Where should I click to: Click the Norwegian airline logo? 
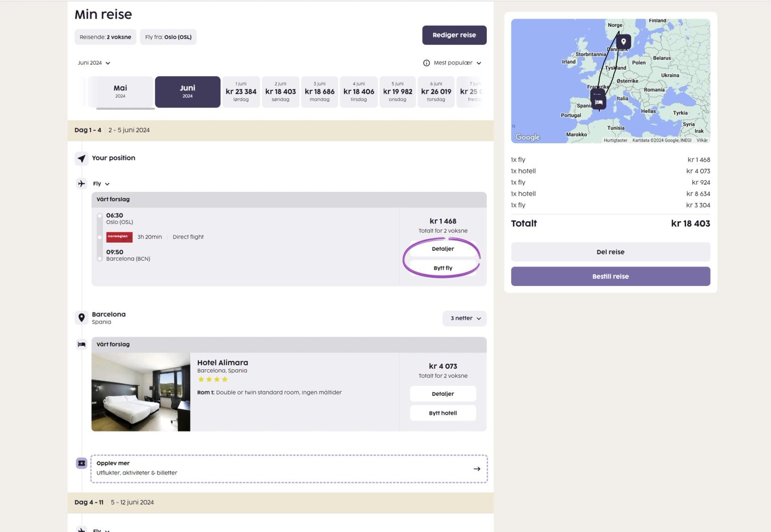(x=120, y=237)
